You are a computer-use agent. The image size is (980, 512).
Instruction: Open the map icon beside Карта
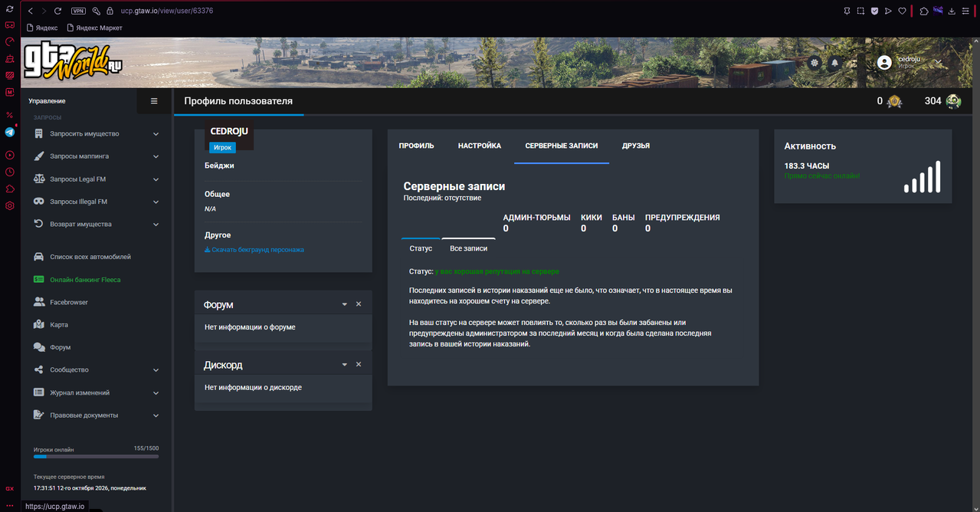point(39,325)
